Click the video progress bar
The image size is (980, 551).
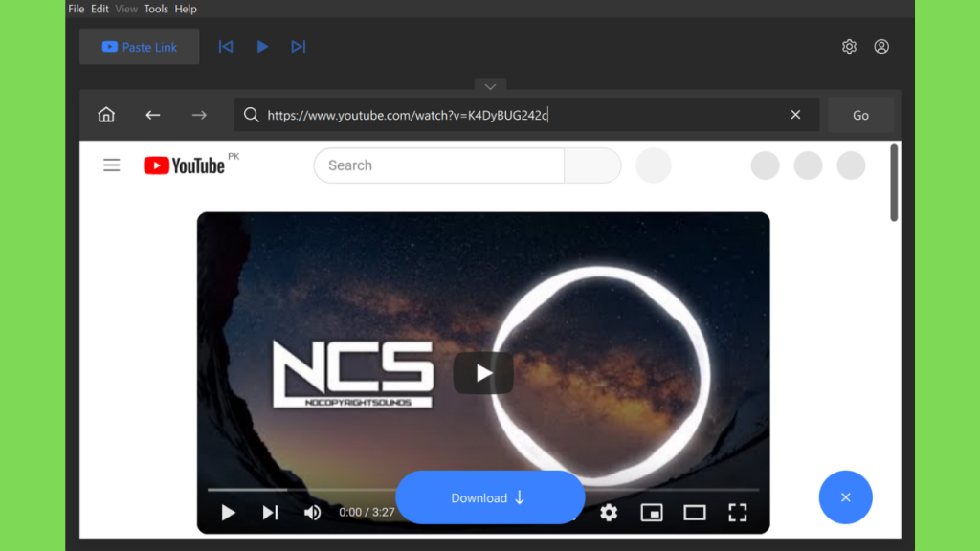(483, 490)
